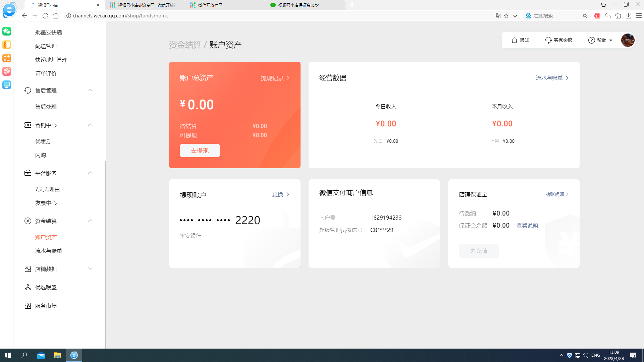This screenshot has width=644, height=362.
Task: Expand the 店铺数据 sidebar section
Action: (x=90, y=269)
